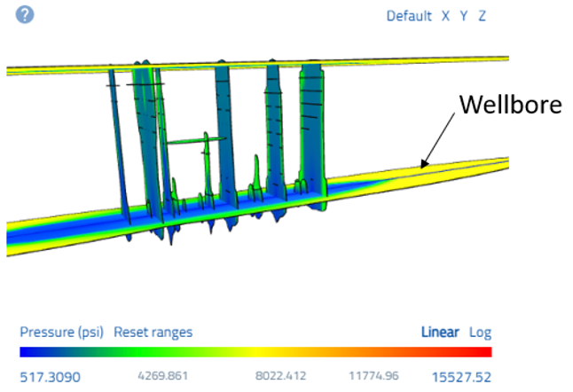Switch color scale to Linear
The width and height of the screenshot is (573, 392).
(439, 332)
